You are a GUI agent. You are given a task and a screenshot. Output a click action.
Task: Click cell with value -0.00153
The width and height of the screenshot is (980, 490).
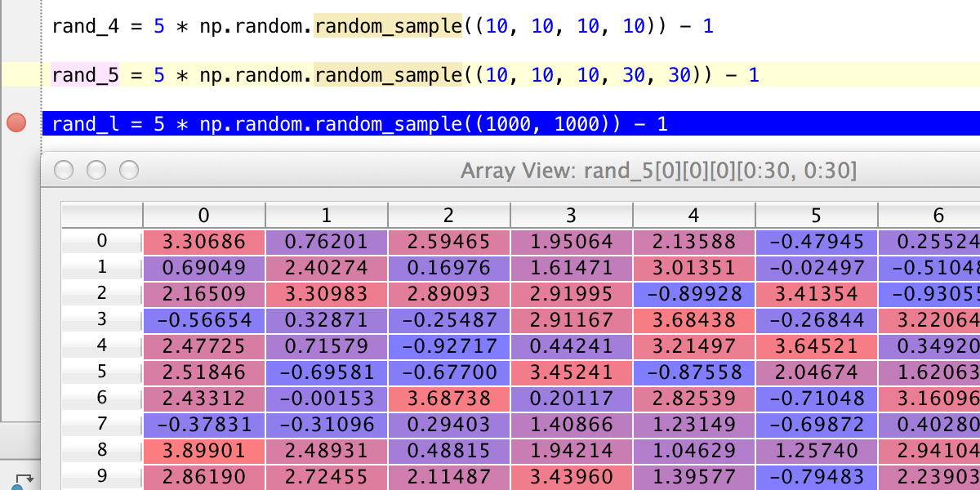[x=327, y=399]
